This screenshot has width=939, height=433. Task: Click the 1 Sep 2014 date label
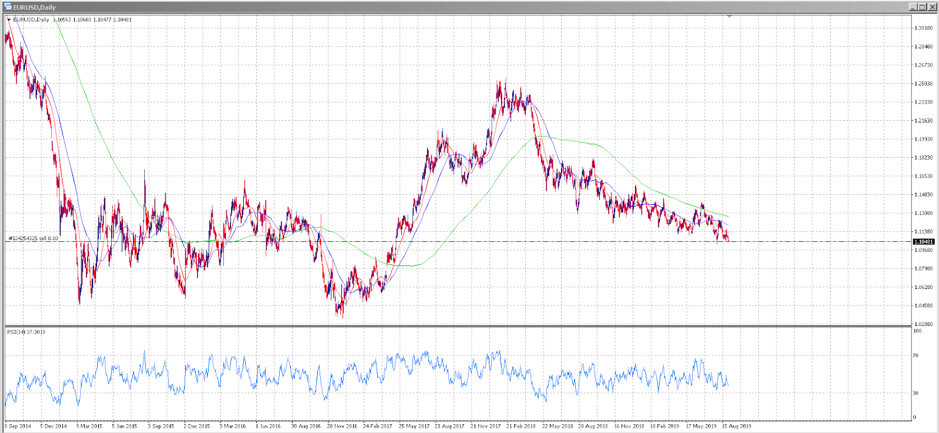tap(16, 428)
